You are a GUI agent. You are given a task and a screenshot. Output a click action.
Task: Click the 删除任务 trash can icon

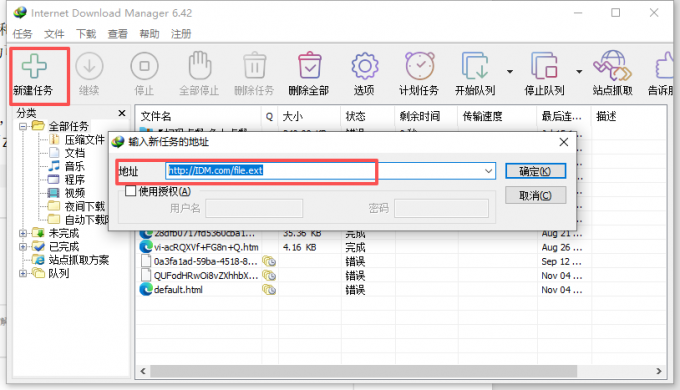click(255, 66)
